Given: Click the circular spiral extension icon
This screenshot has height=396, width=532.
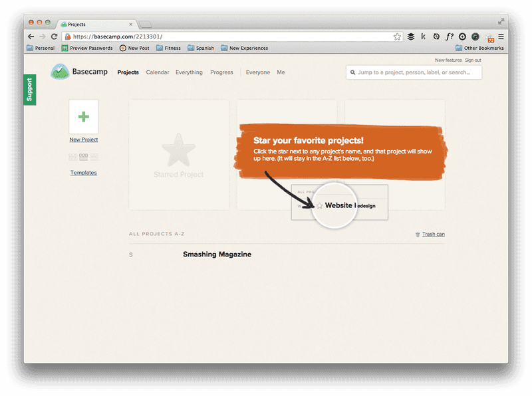Looking at the screenshot, I should 436,37.
